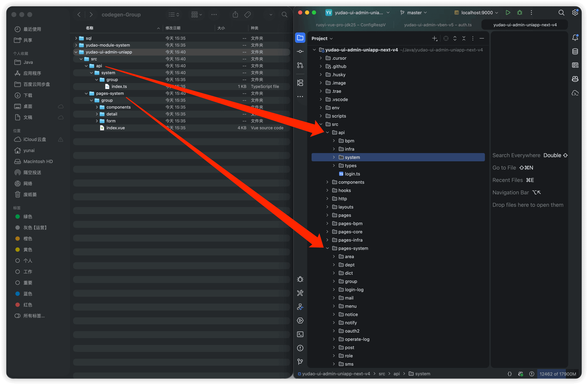Select the red tag in Finder sidebar

click(28, 305)
